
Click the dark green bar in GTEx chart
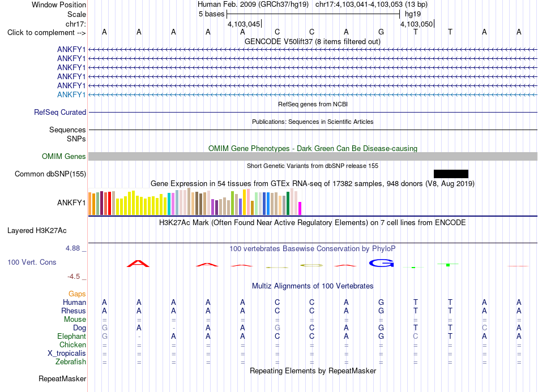point(288,203)
